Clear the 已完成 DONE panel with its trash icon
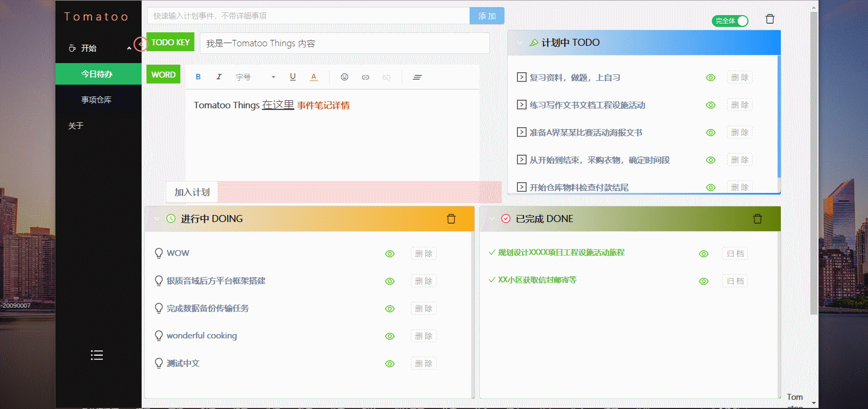The width and height of the screenshot is (868, 409). coord(758,219)
